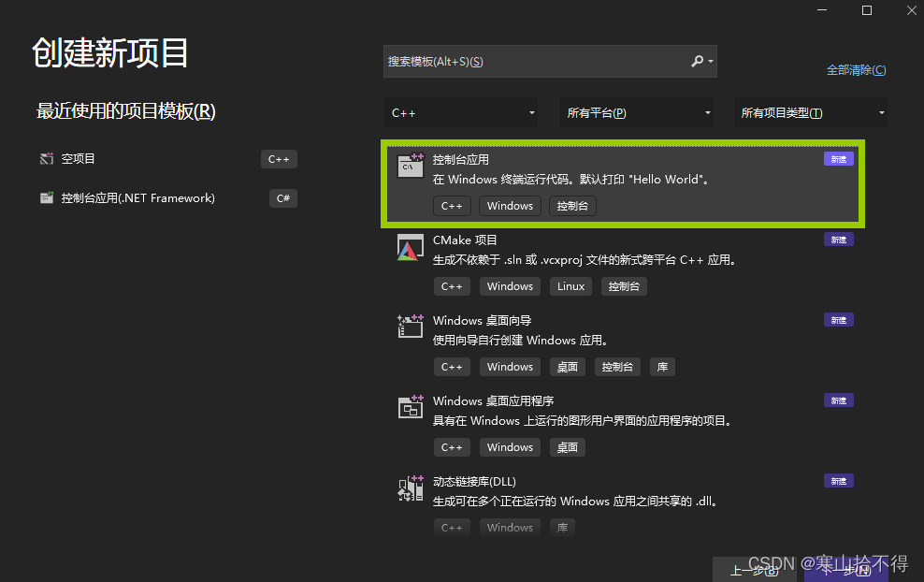
Task: Open the 所有平台 platform dropdown
Action: pyautogui.click(x=637, y=112)
